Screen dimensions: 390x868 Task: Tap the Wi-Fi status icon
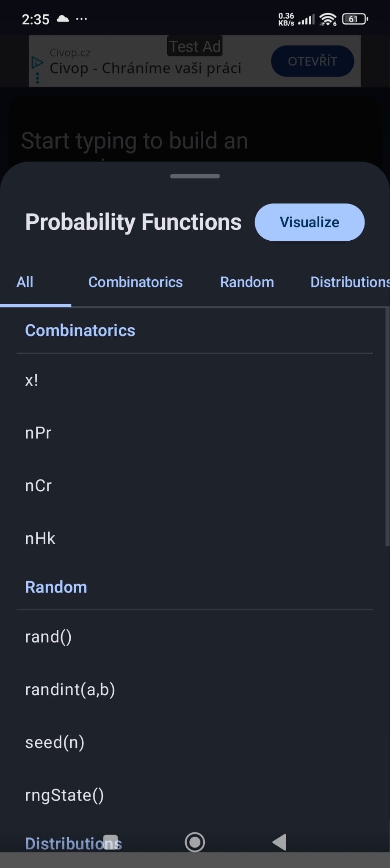tap(328, 19)
